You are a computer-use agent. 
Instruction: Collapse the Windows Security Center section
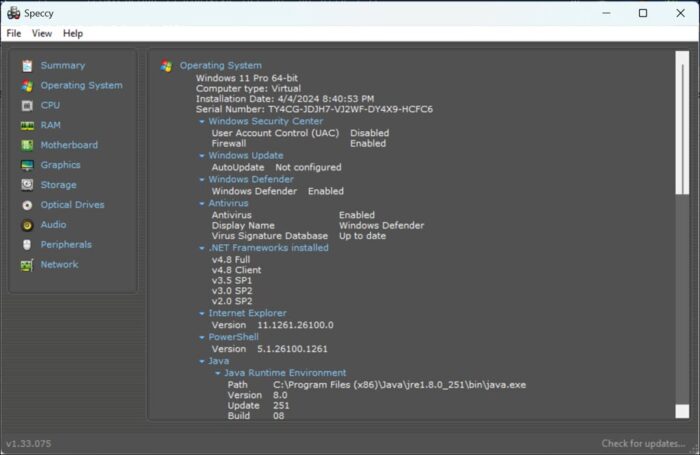tap(202, 121)
